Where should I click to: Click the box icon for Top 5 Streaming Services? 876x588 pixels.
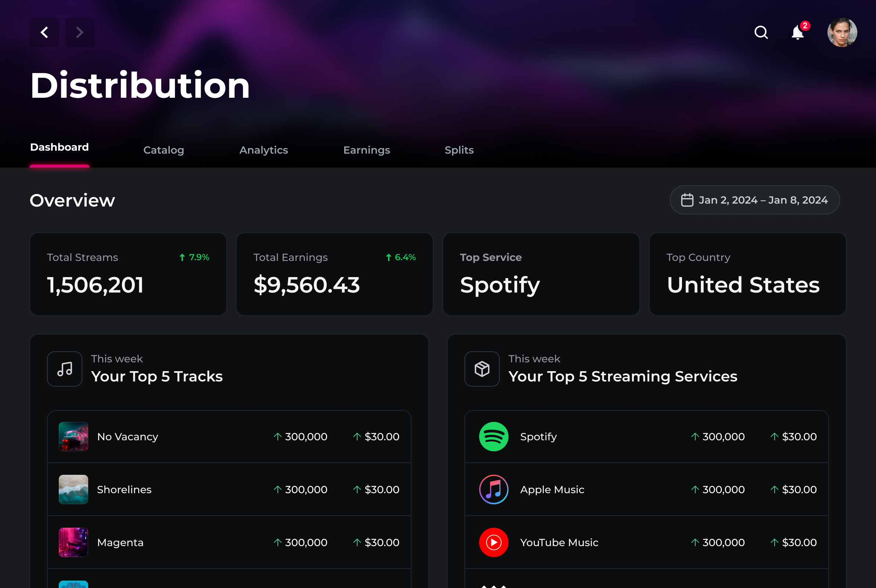[x=482, y=369]
